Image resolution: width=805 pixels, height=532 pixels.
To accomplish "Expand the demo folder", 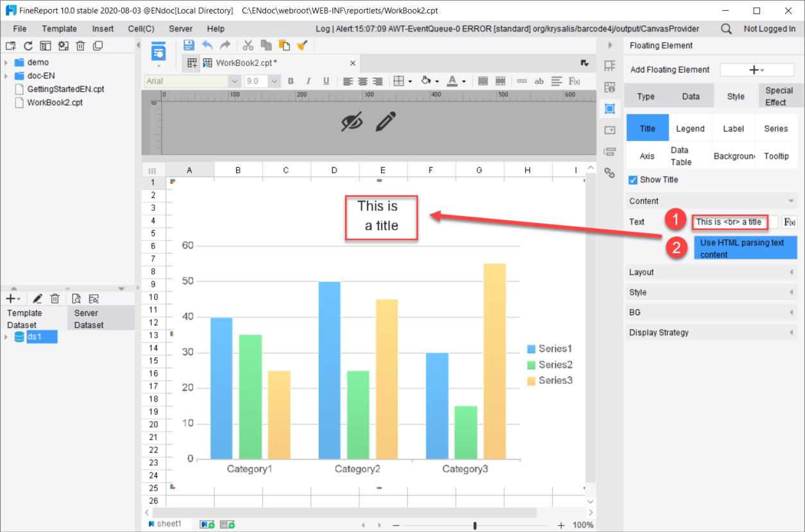I will (x=6, y=62).
